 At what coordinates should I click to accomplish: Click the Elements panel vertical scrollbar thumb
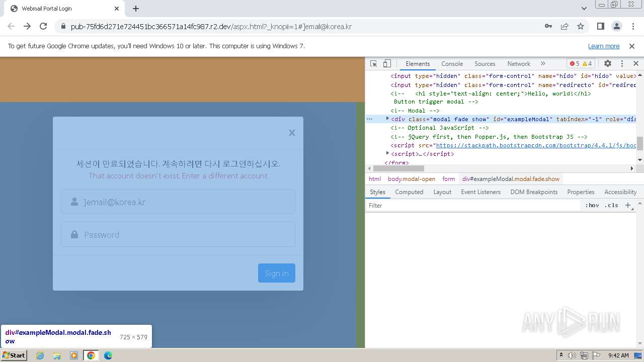[640, 143]
